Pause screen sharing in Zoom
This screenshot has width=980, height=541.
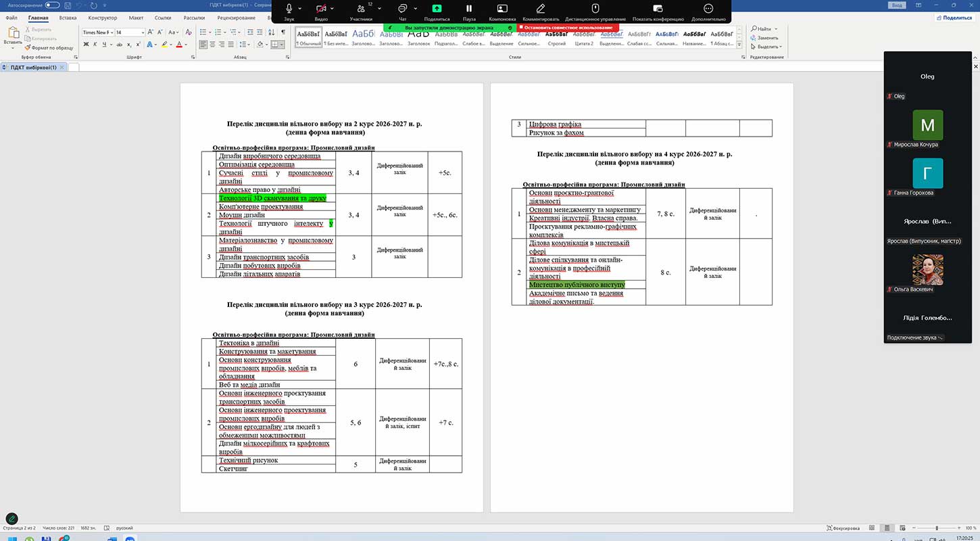click(469, 9)
